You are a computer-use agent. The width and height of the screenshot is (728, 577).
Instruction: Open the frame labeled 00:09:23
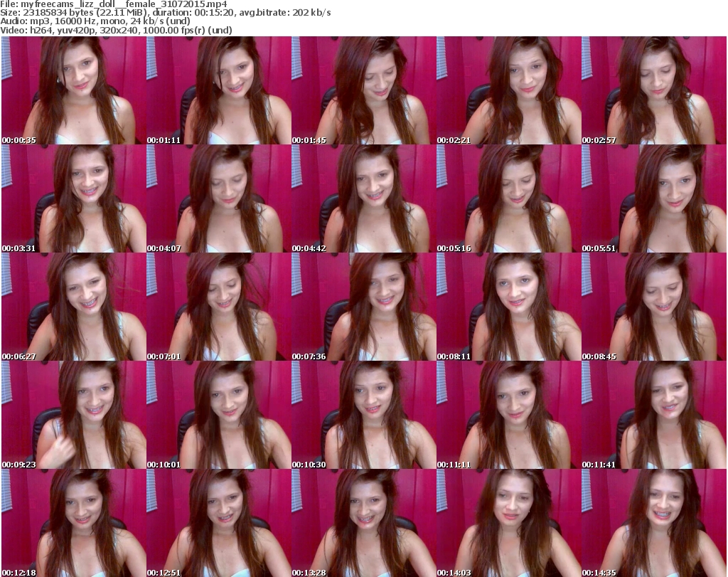73,415
